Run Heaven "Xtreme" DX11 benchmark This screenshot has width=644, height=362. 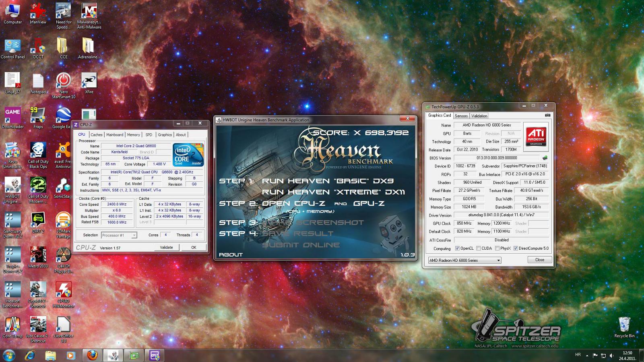(x=333, y=192)
